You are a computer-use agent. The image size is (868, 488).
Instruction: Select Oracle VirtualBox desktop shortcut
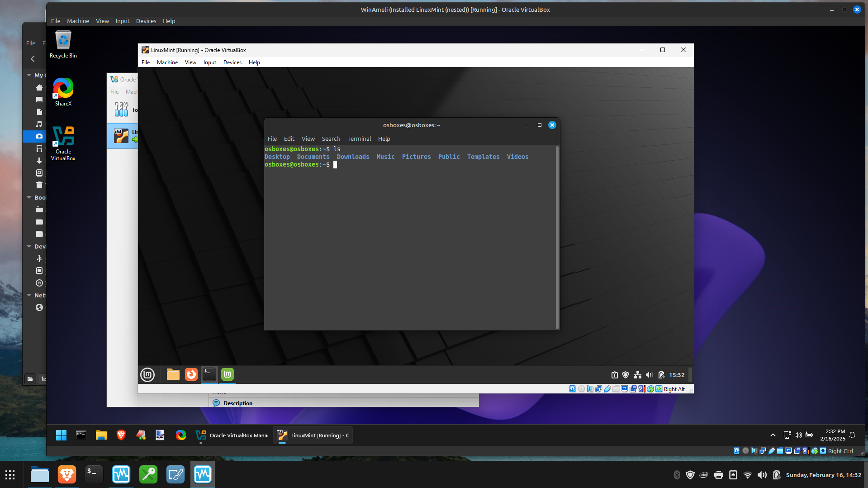coord(63,144)
